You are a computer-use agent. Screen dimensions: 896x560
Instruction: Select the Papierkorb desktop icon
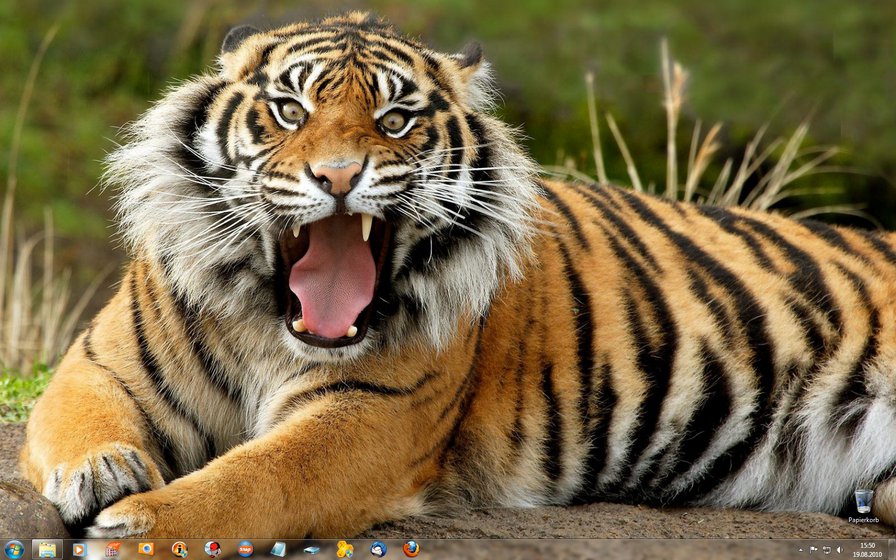coord(863,505)
